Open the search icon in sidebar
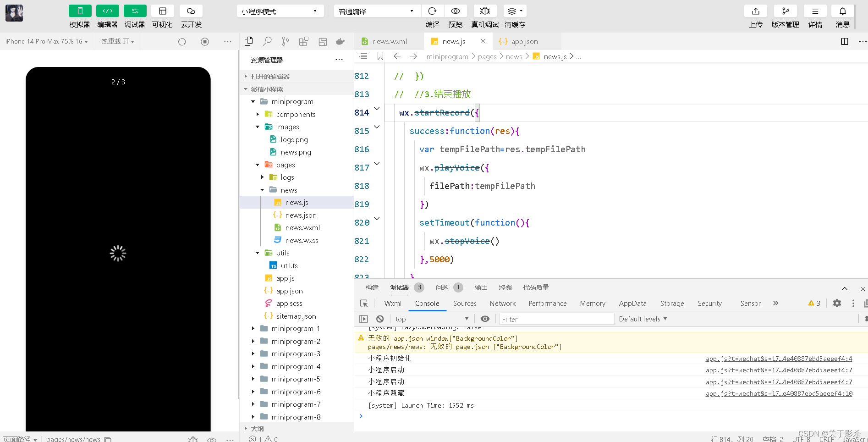 (x=267, y=42)
